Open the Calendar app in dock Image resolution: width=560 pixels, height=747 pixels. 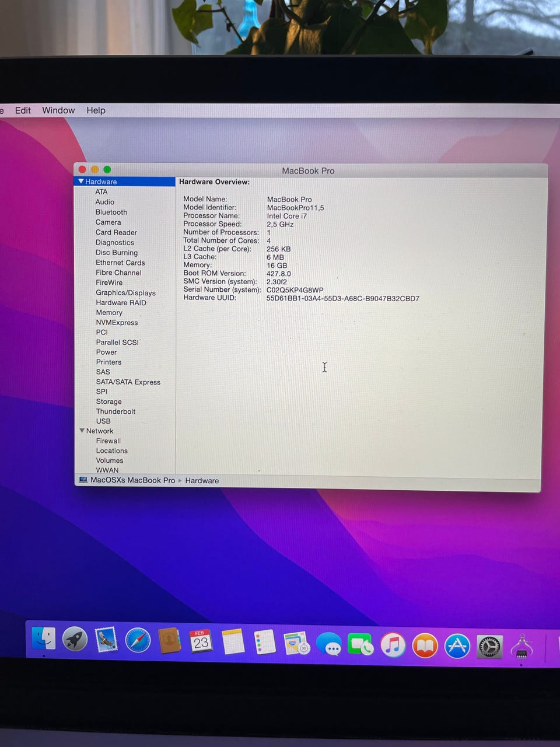click(201, 641)
